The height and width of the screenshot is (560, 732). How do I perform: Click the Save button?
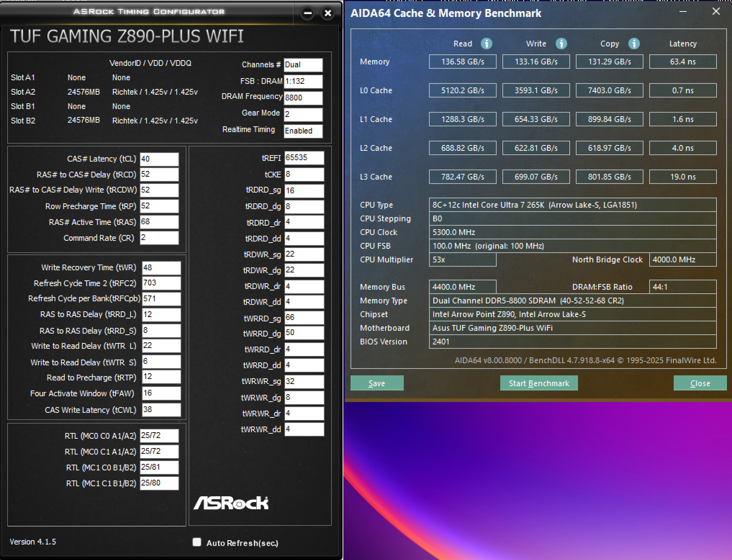point(377,383)
